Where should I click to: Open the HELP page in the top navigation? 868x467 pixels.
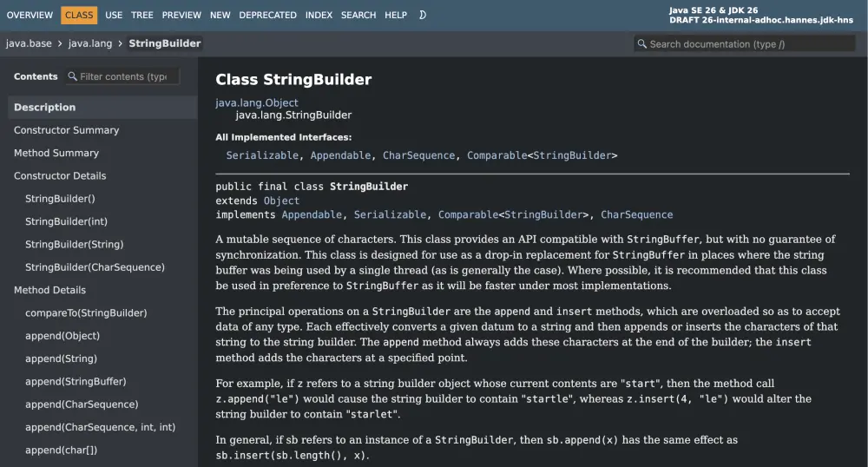pos(396,15)
